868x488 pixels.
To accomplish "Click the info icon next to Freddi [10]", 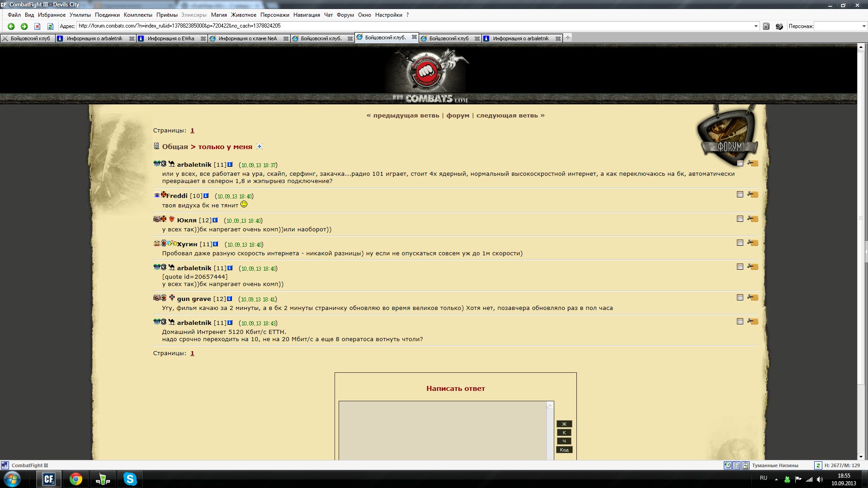I will [206, 196].
